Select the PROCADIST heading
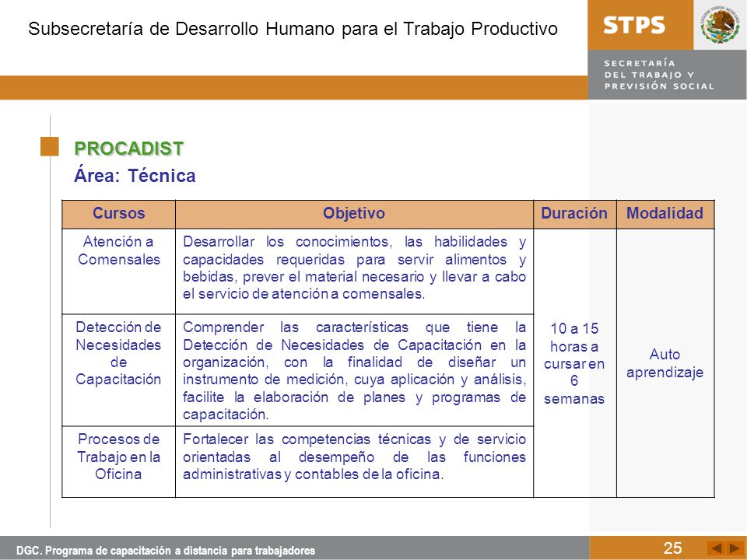The width and height of the screenshot is (747, 560). [x=128, y=149]
